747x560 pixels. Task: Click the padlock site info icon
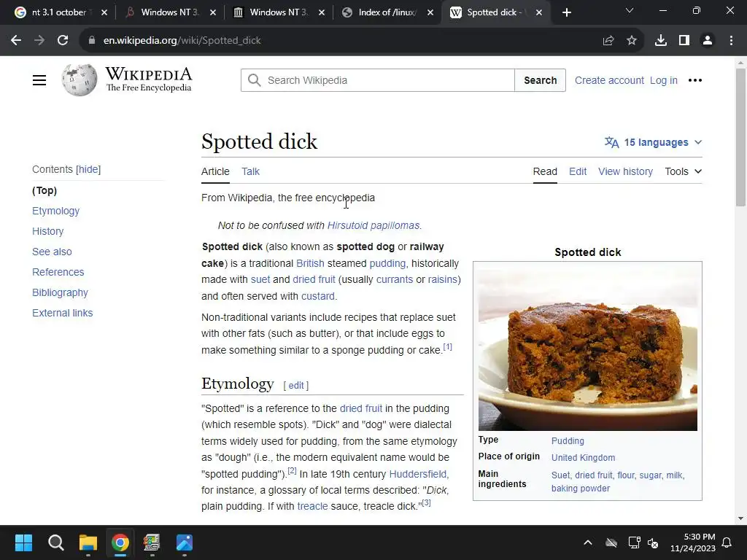[92, 41]
